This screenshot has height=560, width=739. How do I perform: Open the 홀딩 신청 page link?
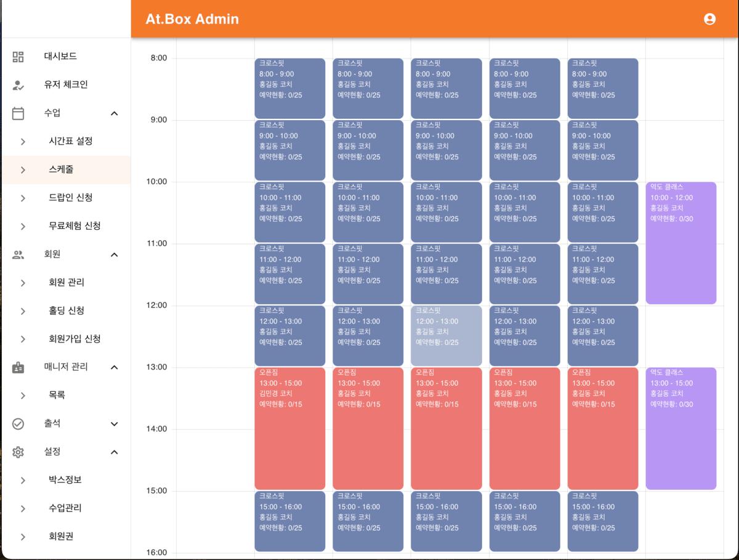coord(67,310)
